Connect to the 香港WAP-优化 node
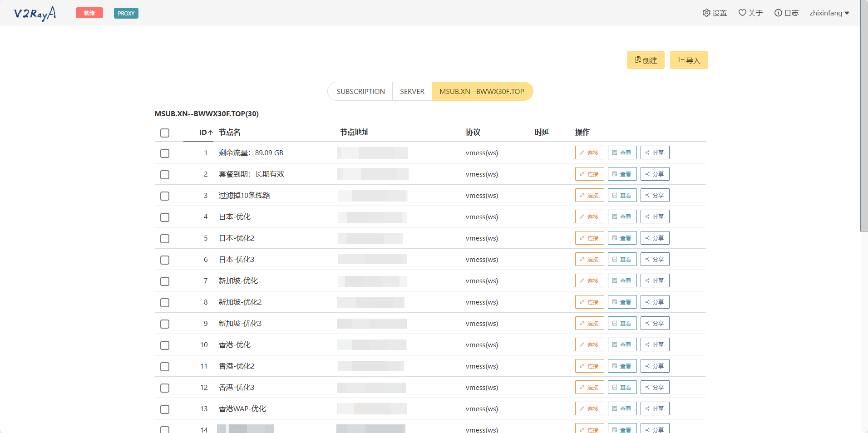868x433 pixels. (x=589, y=408)
